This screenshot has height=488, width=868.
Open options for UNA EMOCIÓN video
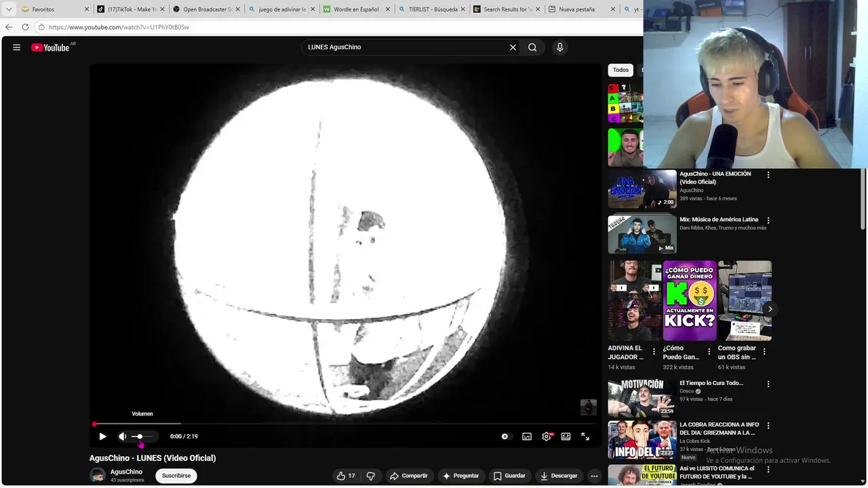click(x=768, y=175)
